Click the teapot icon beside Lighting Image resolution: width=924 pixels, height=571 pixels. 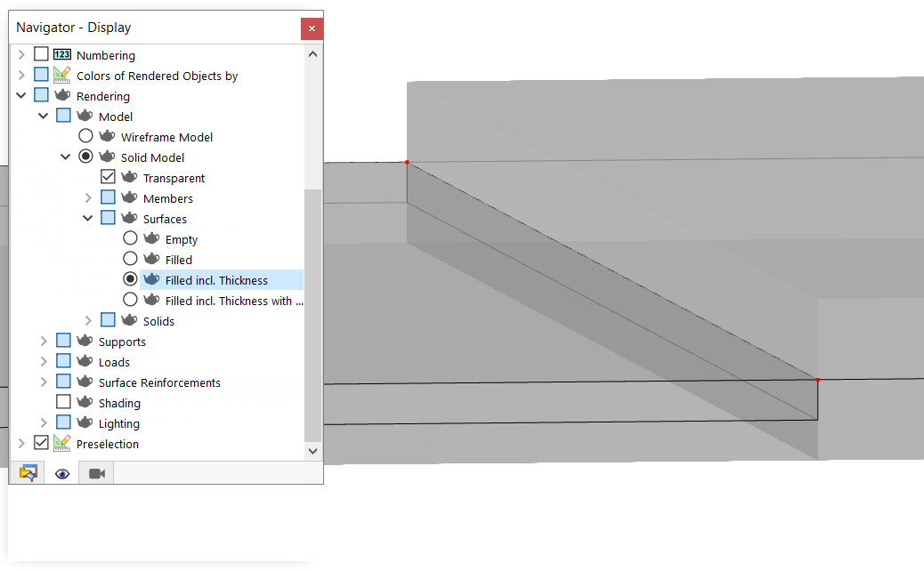tap(85, 422)
